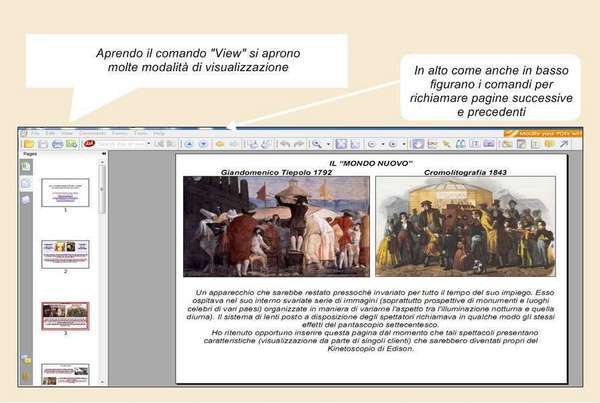The width and height of the screenshot is (600, 403).
Task: Click the undo arrow icon
Action: click(x=284, y=144)
